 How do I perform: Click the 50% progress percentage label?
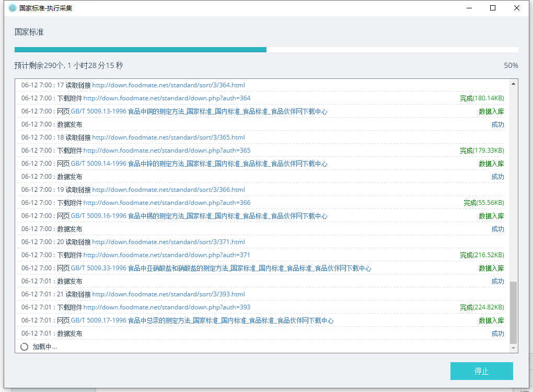point(511,65)
